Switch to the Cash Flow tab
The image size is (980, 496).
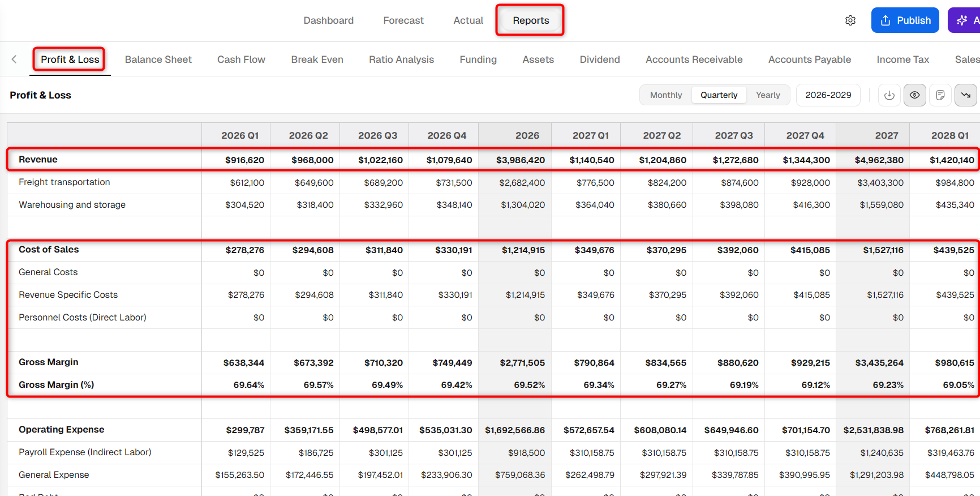point(241,59)
